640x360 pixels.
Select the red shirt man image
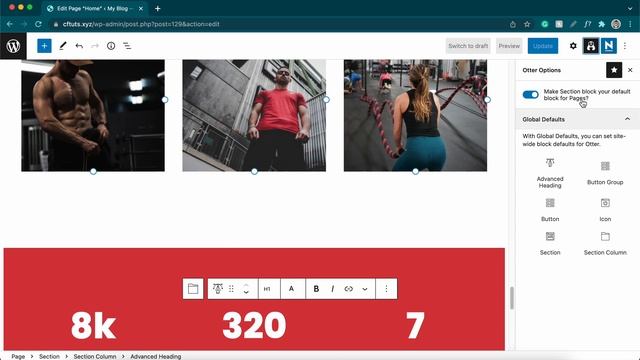click(254, 116)
